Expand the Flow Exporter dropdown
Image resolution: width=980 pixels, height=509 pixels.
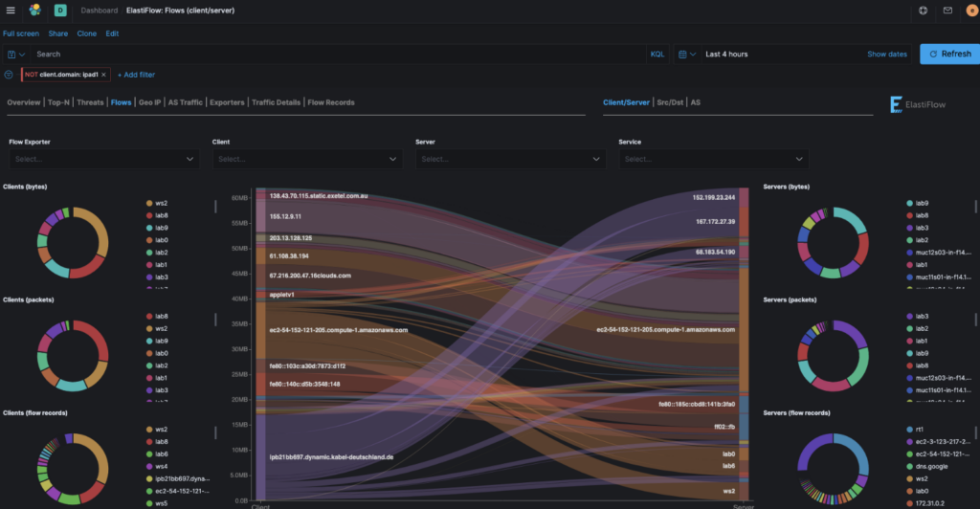[x=103, y=159]
